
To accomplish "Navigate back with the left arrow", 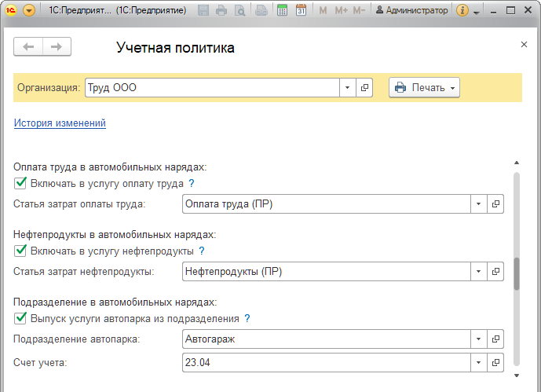I will pyautogui.click(x=28, y=46).
